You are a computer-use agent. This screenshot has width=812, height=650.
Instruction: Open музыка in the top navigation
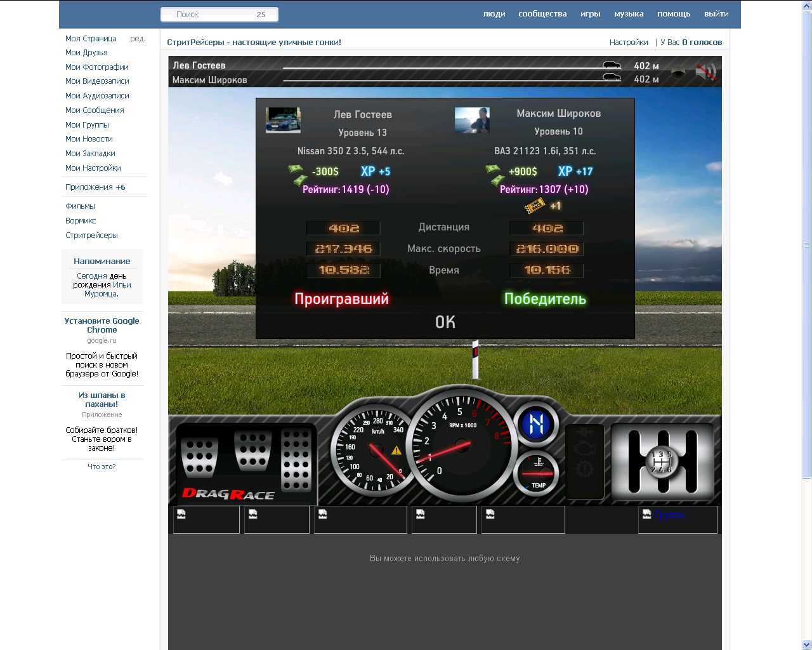[628, 14]
